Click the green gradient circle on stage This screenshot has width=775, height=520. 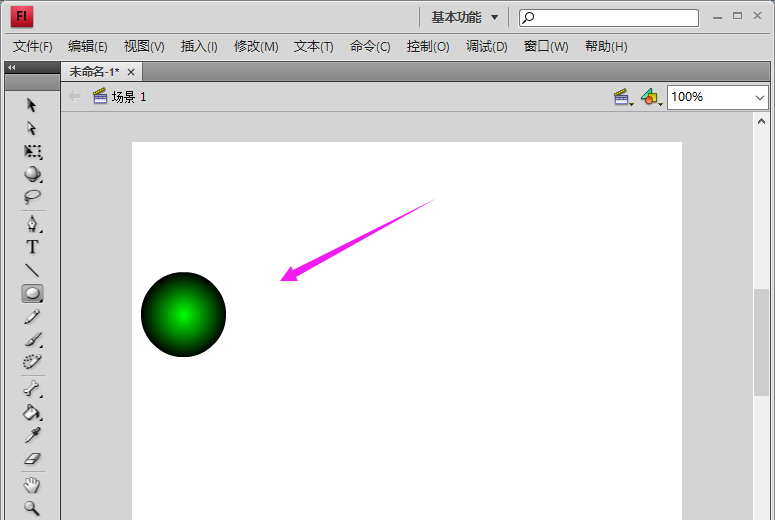(183, 314)
